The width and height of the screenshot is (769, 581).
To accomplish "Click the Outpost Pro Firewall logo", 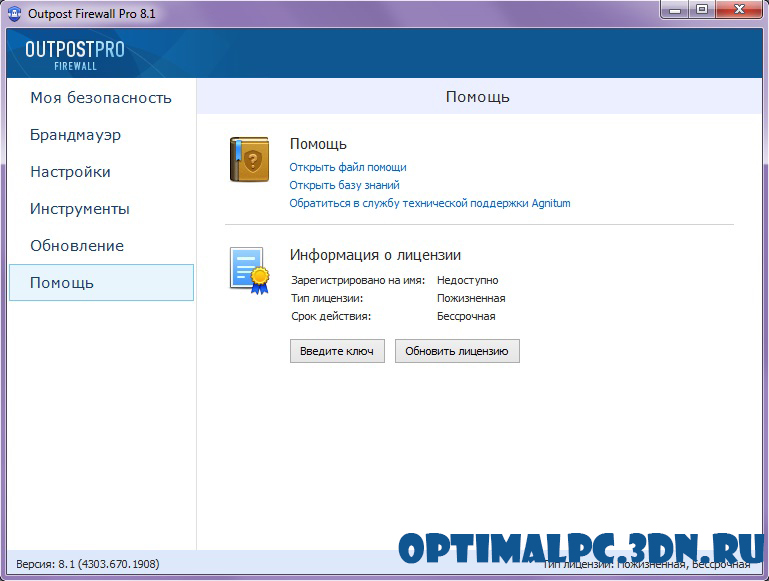I will [75, 54].
